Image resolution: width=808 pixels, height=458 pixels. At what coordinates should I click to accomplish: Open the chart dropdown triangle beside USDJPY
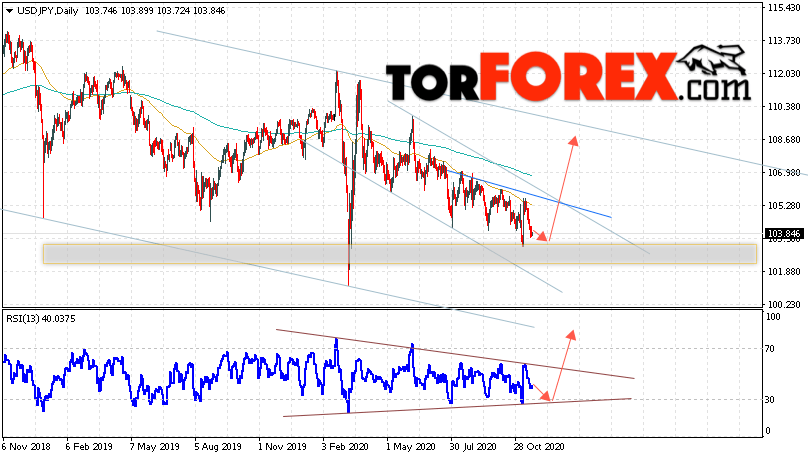coord(9,11)
